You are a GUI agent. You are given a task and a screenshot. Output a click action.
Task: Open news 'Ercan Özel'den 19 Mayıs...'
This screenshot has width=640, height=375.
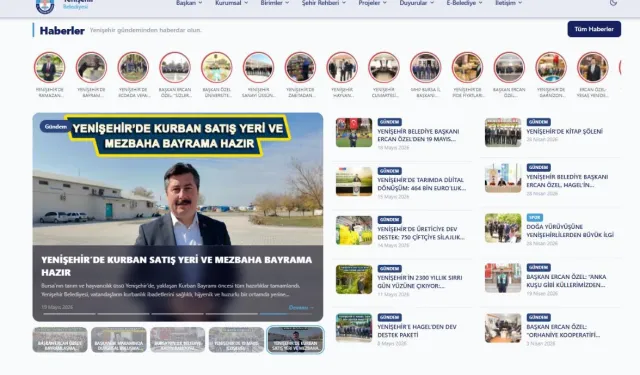click(418, 135)
